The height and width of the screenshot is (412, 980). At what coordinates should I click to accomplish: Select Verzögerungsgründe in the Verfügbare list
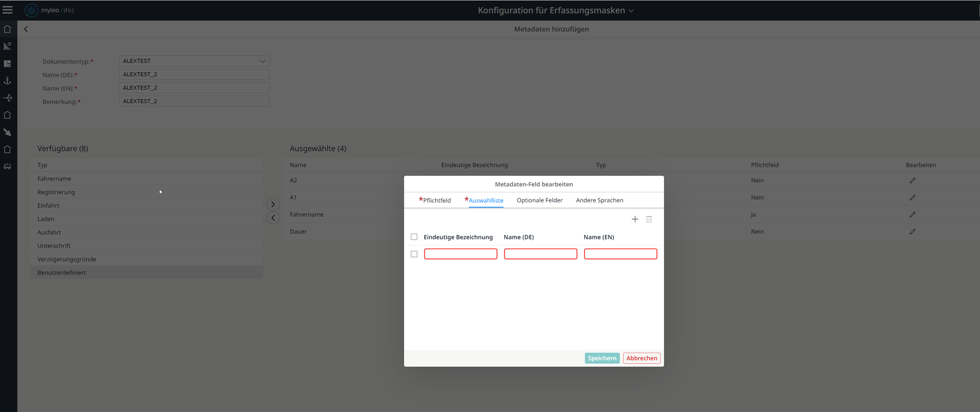[147, 259]
